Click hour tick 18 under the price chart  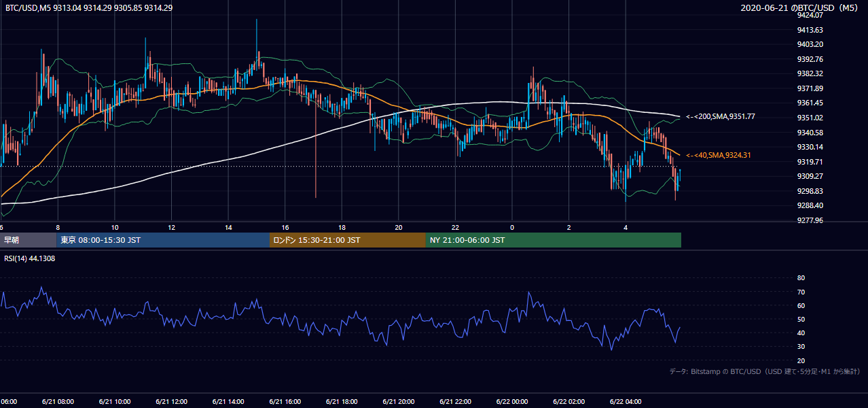pos(342,228)
